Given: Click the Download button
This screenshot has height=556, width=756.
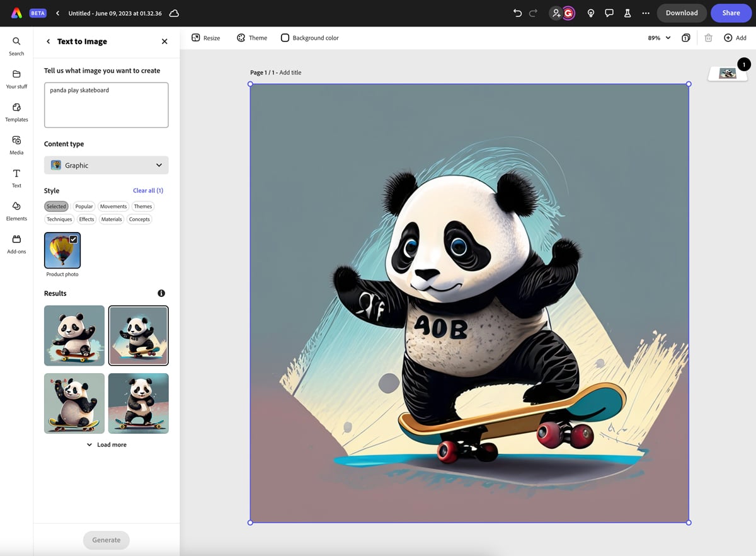Looking at the screenshot, I should point(682,13).
